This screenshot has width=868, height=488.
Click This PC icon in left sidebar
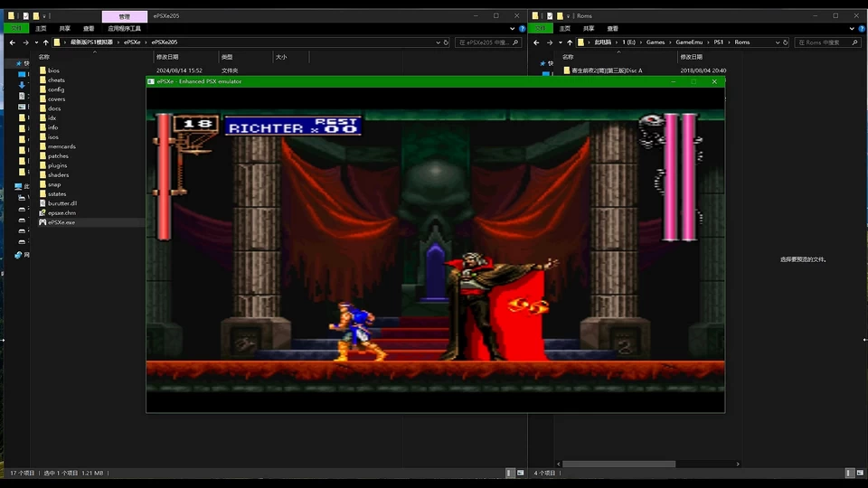(x=18, y=186)
